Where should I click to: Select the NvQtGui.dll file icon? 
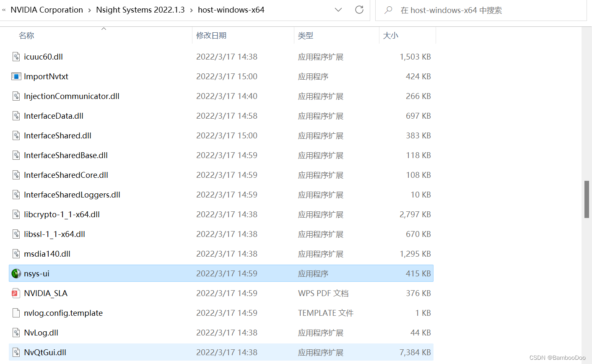[16, 352]
